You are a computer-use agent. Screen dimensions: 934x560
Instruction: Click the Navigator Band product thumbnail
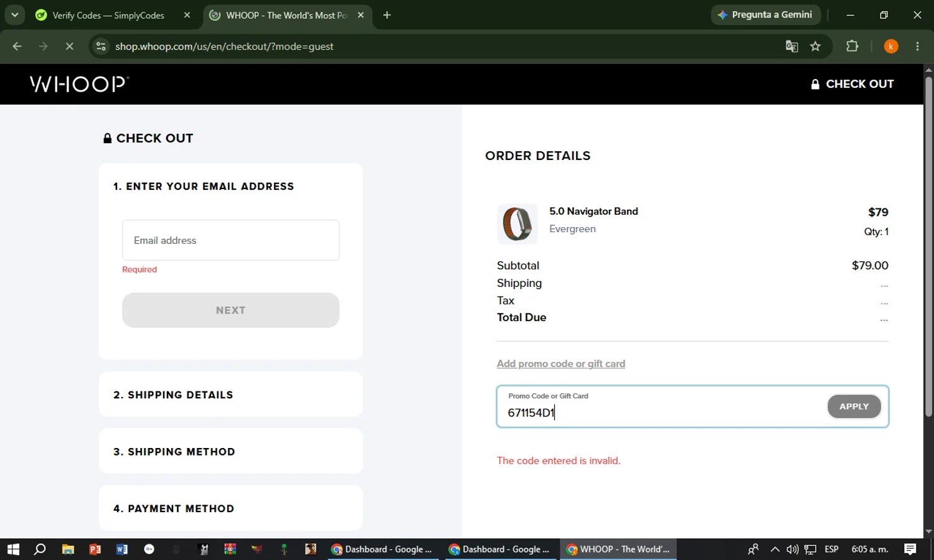[517, 224]
